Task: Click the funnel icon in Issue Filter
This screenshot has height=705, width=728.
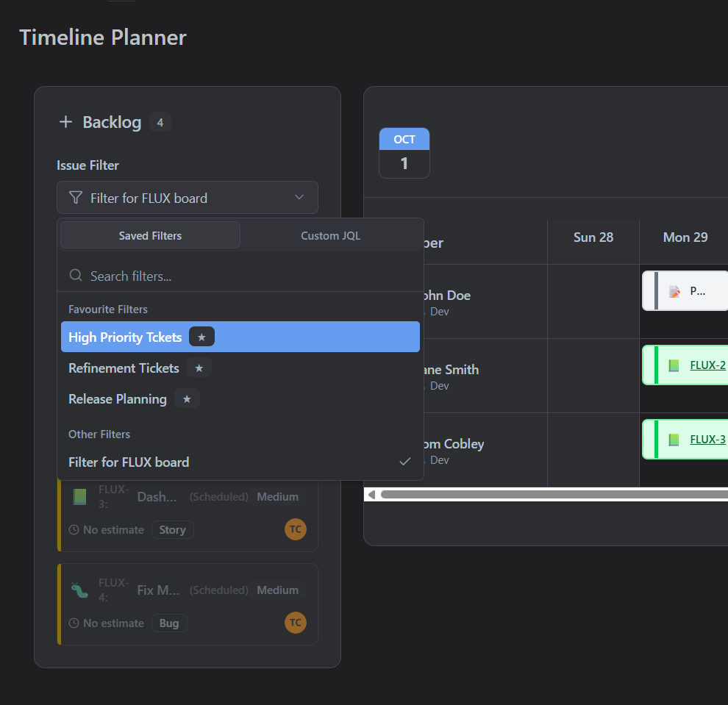Action: (x=75, y=198)
